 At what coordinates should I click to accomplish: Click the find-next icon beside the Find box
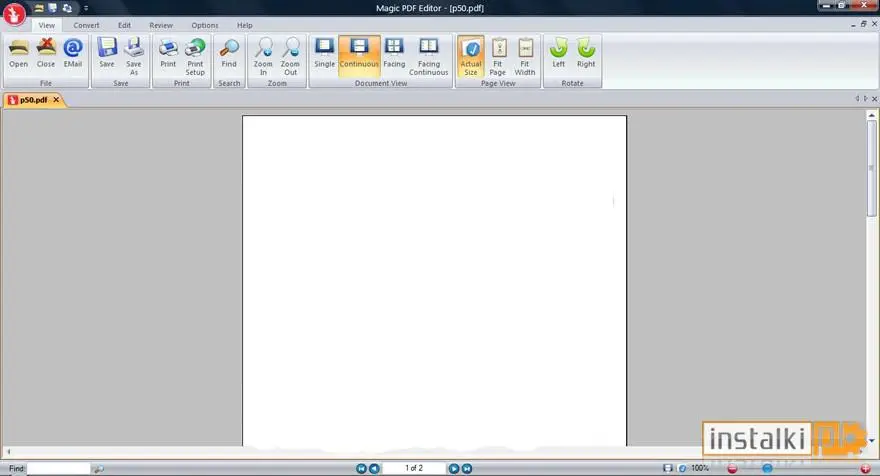(98, 469)
